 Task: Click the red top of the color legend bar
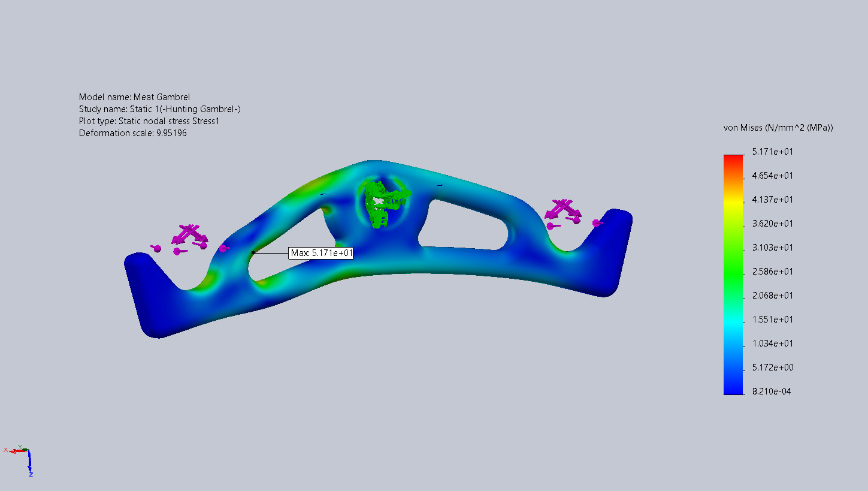click(x=733, y=158)
